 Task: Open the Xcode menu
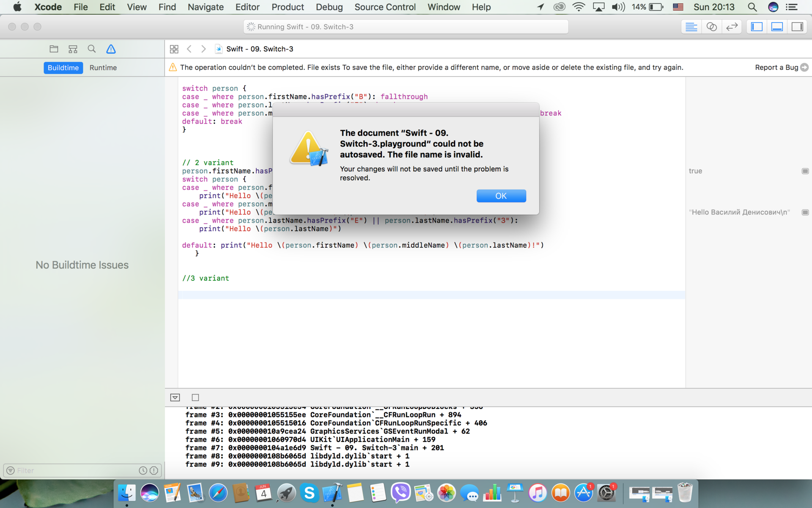pyautogui.click(x=48, y=7)
